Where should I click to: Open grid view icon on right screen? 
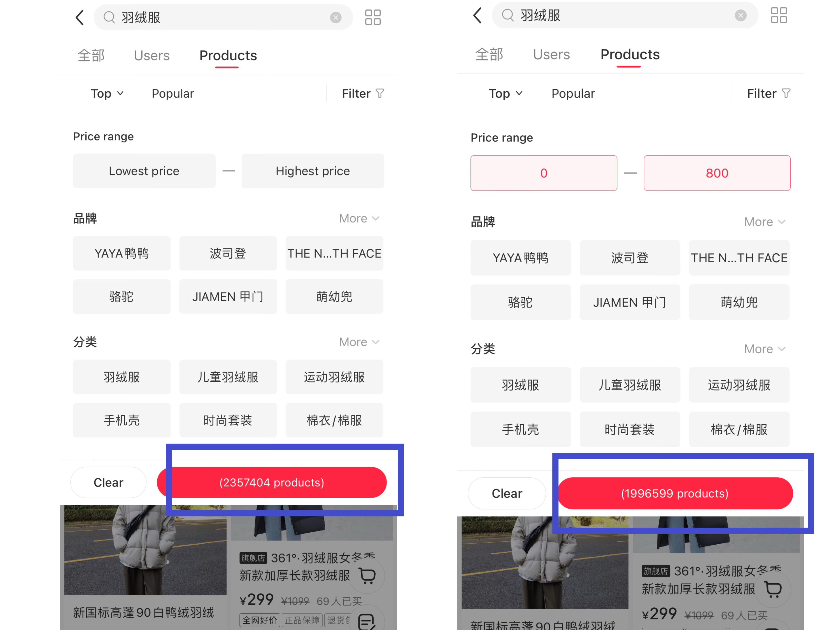(778, 16)
